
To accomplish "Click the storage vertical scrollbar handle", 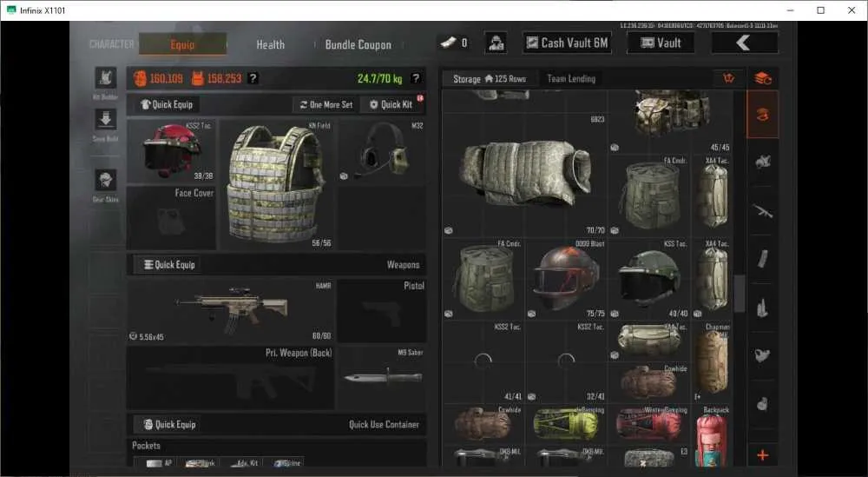I will coord(739,293).
